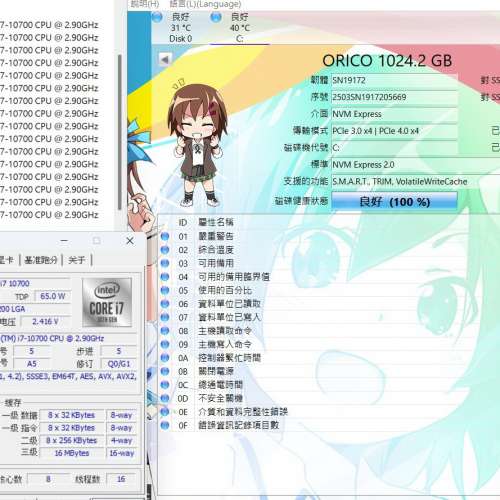Click the 良好 (100 %) health status button
500x500 pixels.
click(394, 202)
